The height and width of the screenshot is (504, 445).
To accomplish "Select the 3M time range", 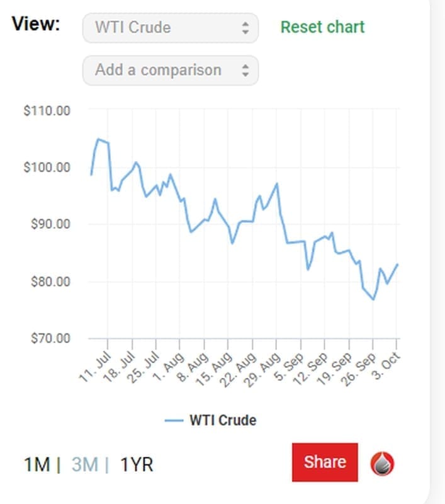I will (x=85, y=465).
